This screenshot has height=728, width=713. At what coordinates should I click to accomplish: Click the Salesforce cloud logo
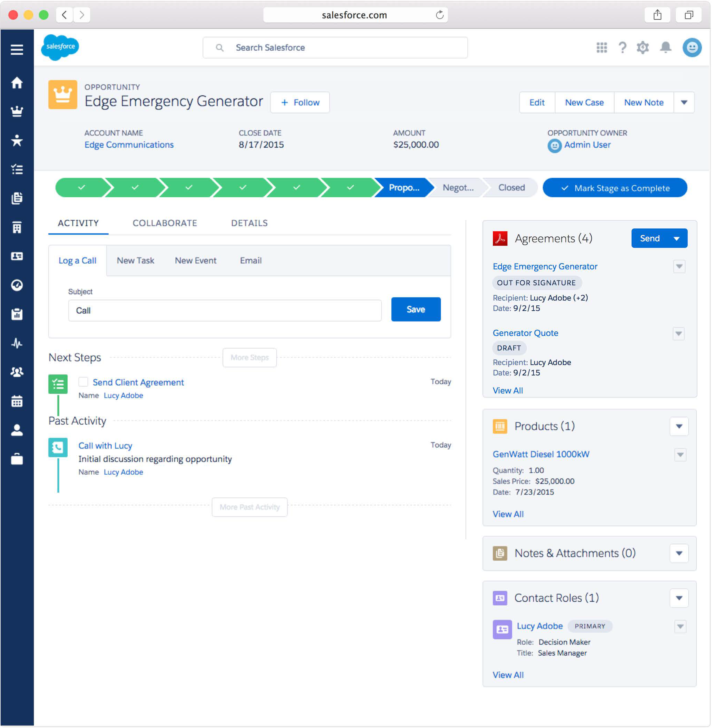[x=60, y=47]
